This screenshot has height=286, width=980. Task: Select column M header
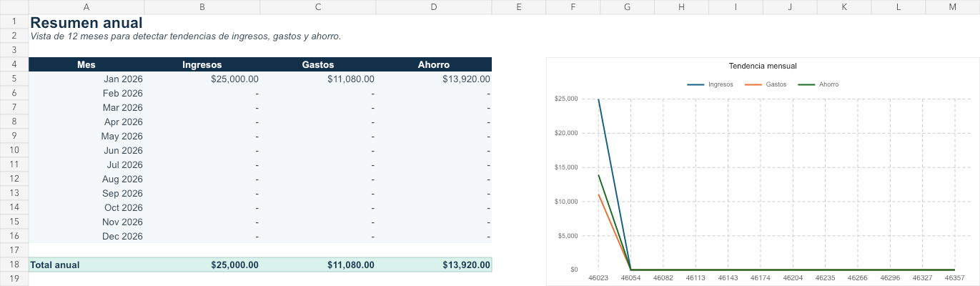click(x=952, y=7)
